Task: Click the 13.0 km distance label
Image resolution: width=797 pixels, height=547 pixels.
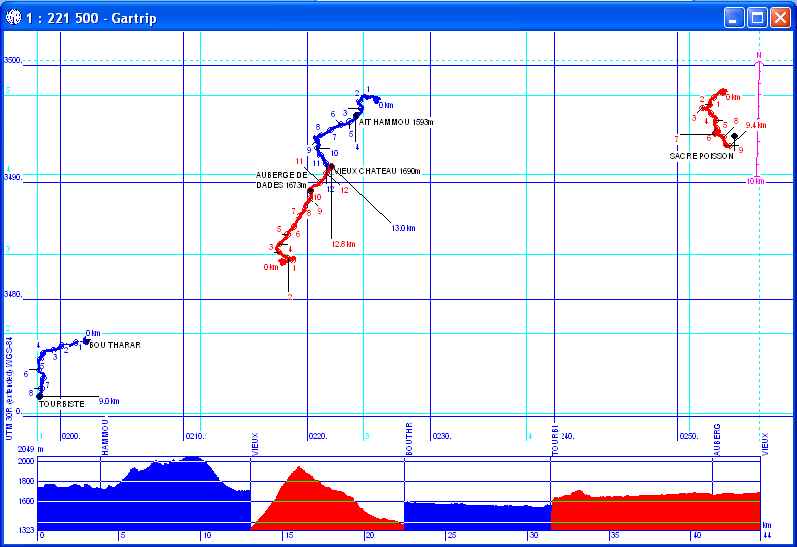Action: 402,228
